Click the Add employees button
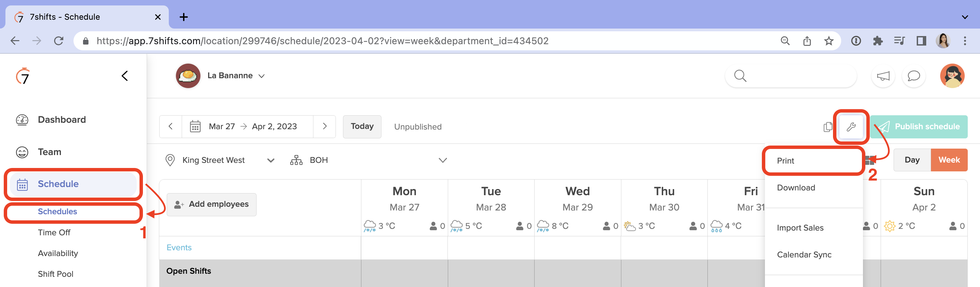The image size is (980, 287). click(212, 204)
